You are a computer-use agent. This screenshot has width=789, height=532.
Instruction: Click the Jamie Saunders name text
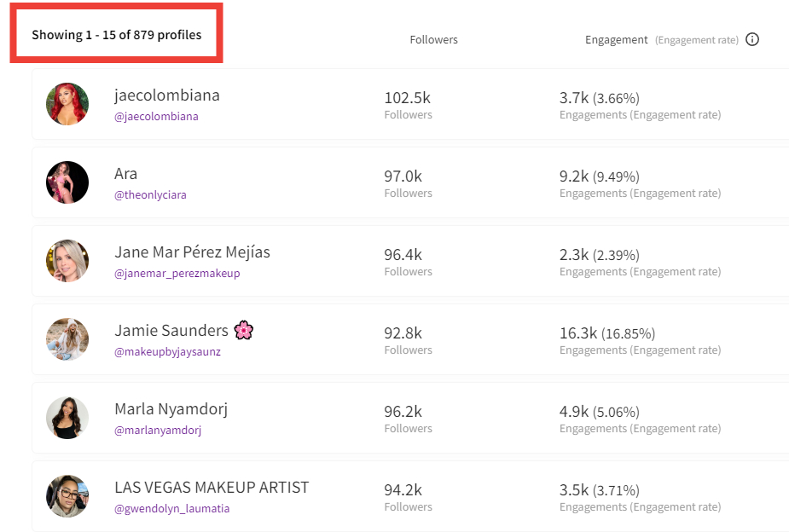click(x=171, y=331)
